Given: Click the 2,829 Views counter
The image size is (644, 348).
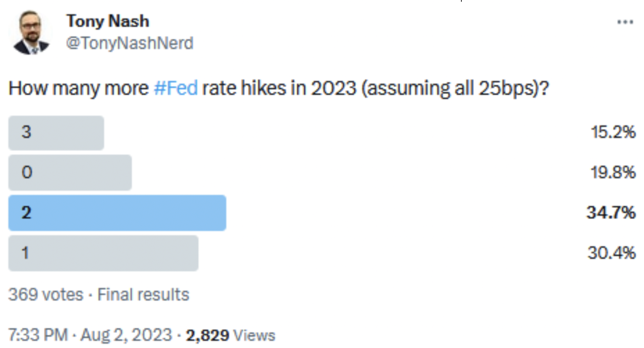Looking at the screenshot, I should point(230,335).
